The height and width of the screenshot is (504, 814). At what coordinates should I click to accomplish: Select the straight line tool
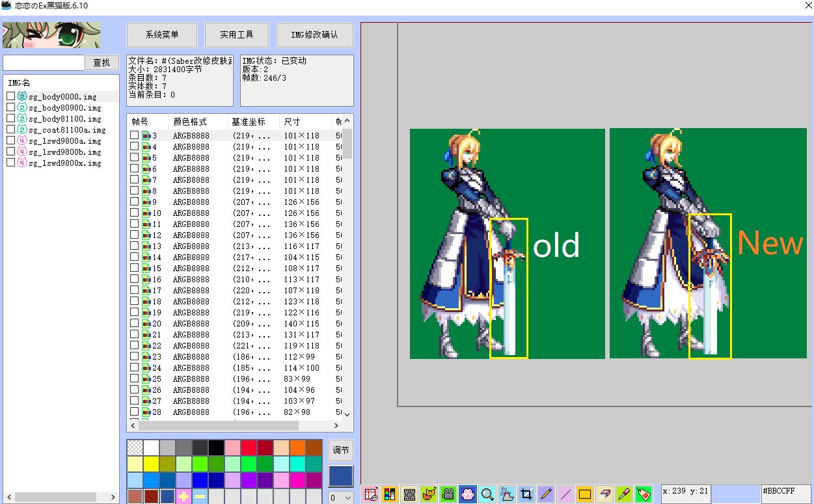565,494
